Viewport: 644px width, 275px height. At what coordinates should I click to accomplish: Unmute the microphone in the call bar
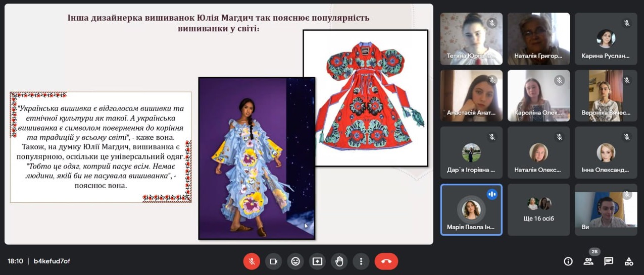click(x=251, y=261)
